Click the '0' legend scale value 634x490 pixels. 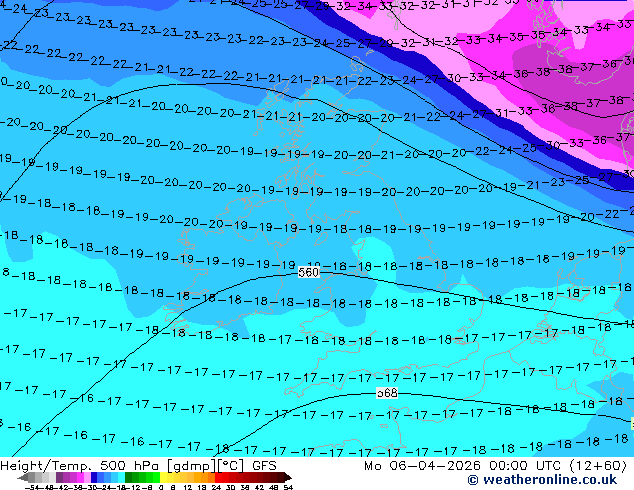coord(161,487)
